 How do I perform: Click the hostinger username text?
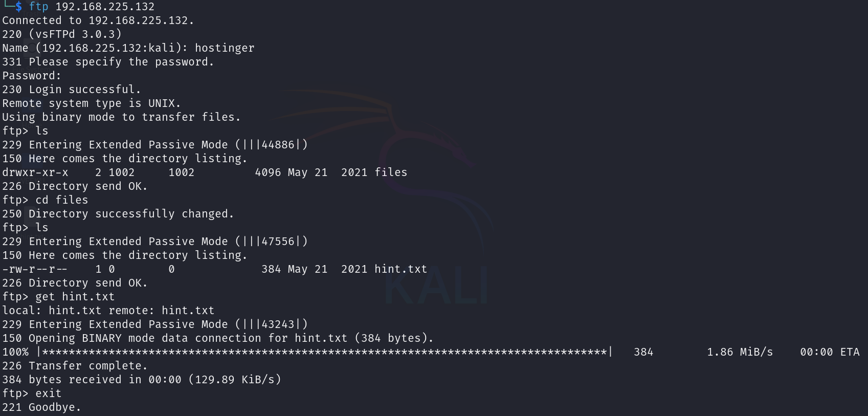225,48
